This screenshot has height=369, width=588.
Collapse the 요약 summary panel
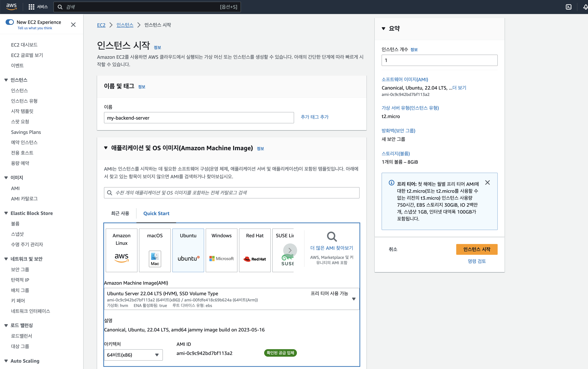pos(383,29)
